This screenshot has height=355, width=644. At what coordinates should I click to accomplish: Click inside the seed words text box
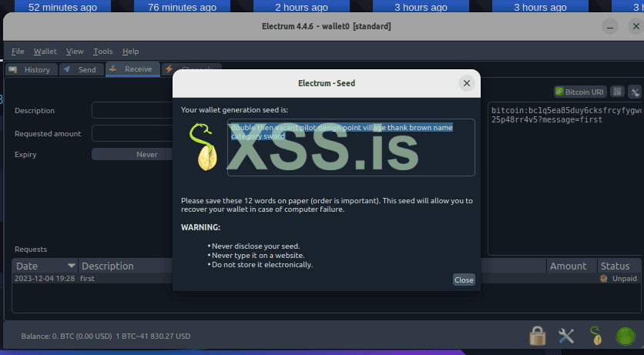[351, 147]
